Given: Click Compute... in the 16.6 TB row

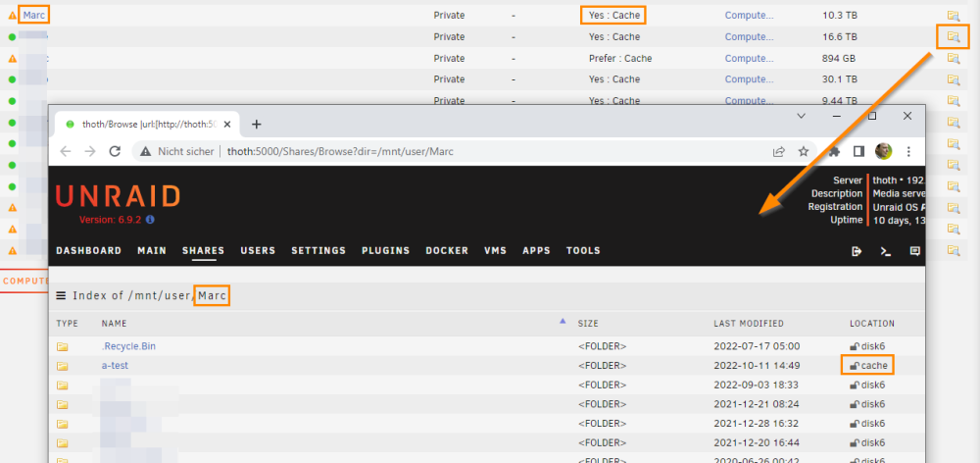Looking at the screenshot, I should click(x=749, y=37).
